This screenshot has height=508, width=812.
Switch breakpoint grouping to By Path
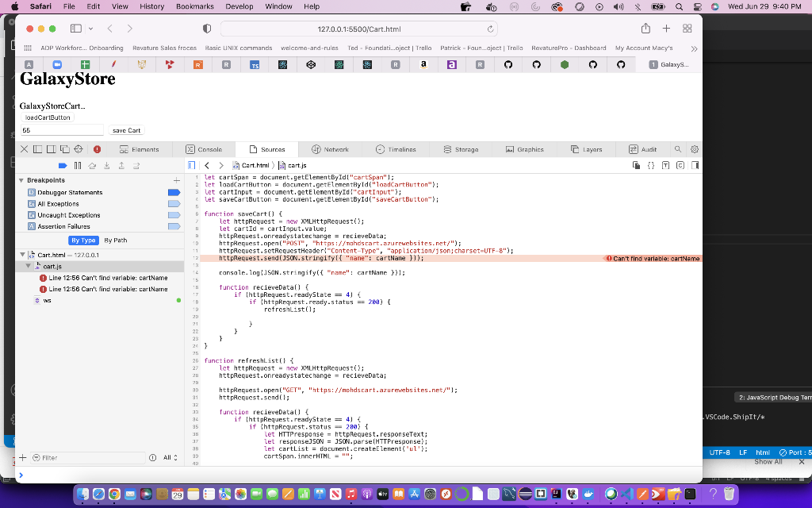116,241
